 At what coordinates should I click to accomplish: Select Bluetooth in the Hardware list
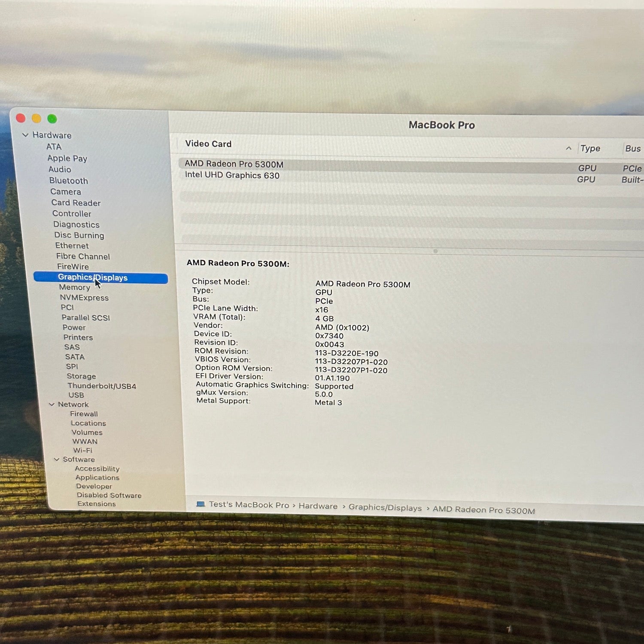pos(68,181)
